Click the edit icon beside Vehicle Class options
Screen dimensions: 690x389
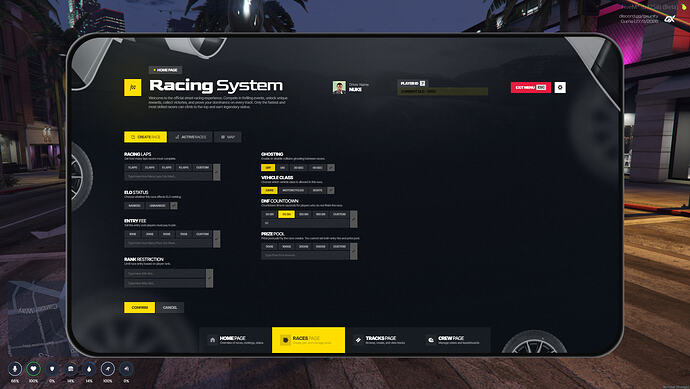pos(331,190)
